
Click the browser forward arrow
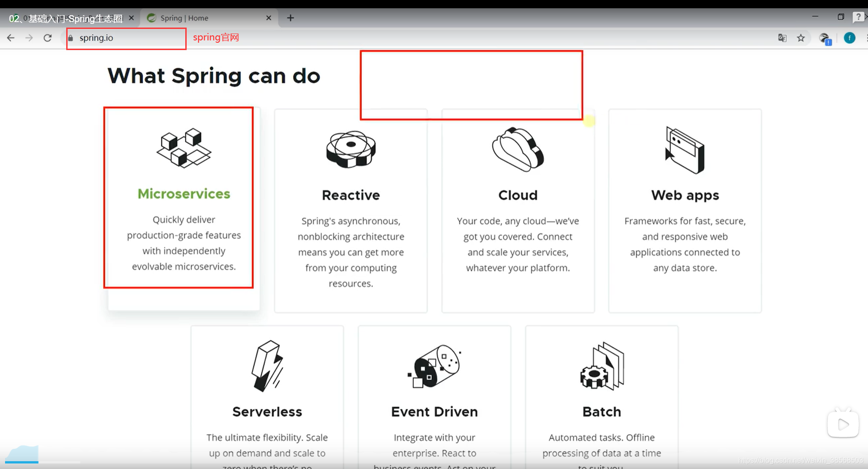29,38
